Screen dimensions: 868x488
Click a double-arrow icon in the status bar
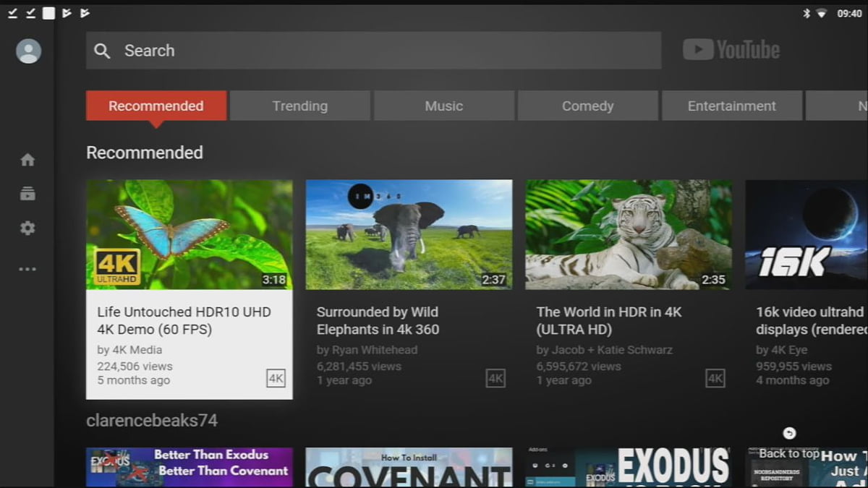coord(66,12)
